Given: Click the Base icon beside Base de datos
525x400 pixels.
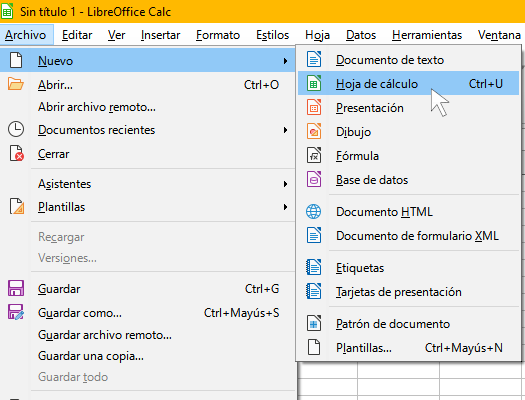Looking at the screenshot, I should (x=314, y=179).
